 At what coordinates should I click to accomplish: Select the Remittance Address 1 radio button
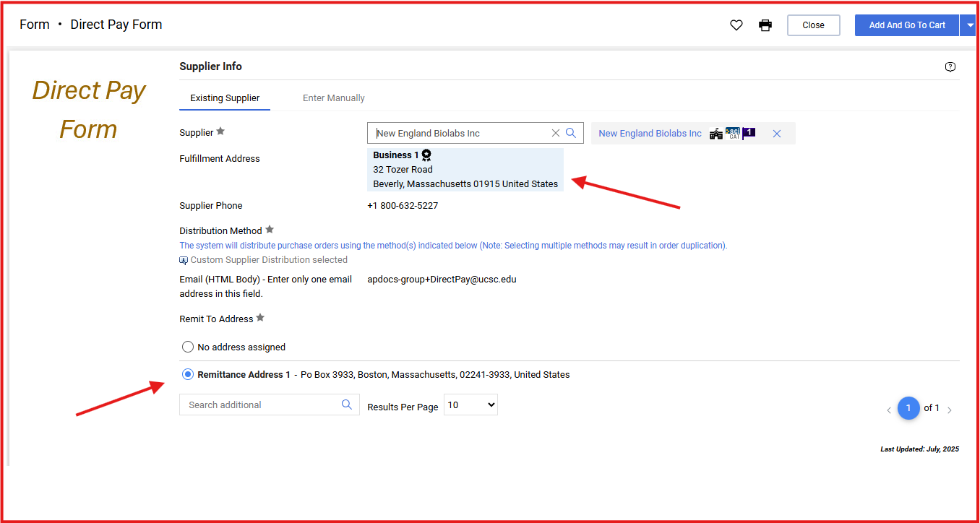pos(188,374)
